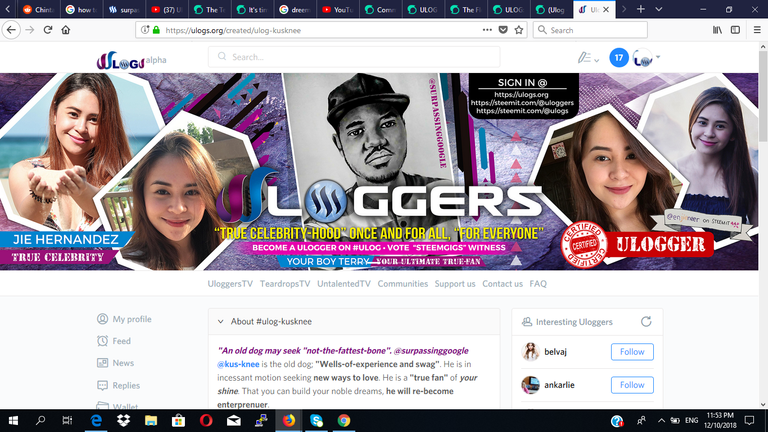This screenshot has width=768, height=432.
Task: Open Support us link
Action: (x=455, y=284)
